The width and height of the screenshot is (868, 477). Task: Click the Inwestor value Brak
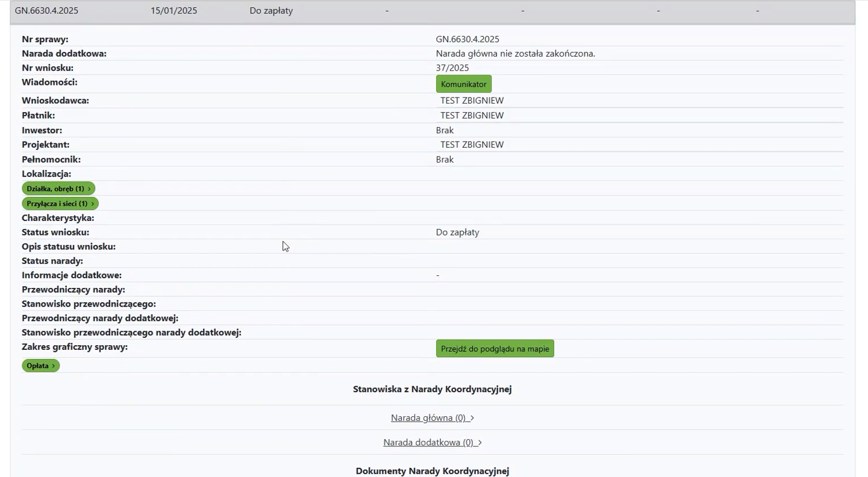pyautogui.click(x=445, y=130)
